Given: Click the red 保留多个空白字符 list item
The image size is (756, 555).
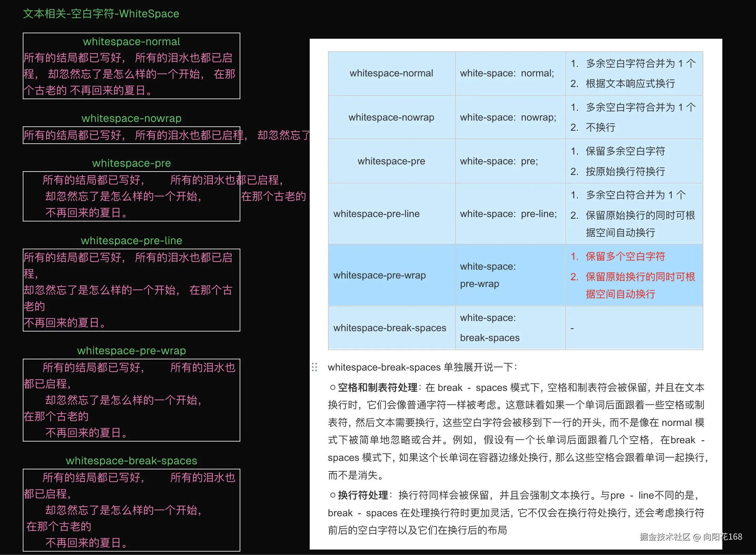Looking at the screenshot, I should pyautogui.click(x=625, y=256).
